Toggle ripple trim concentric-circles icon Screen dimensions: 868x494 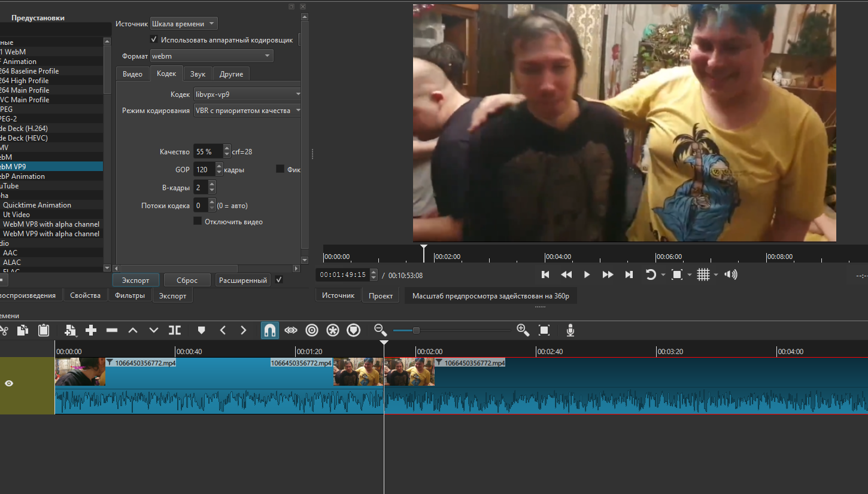click(x=312, y=330)
